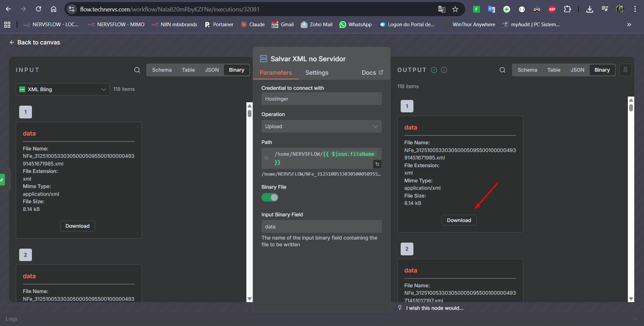644x326 pixels.
Task: Click the search icon in INPUT panel
Action: coord(137,70)
